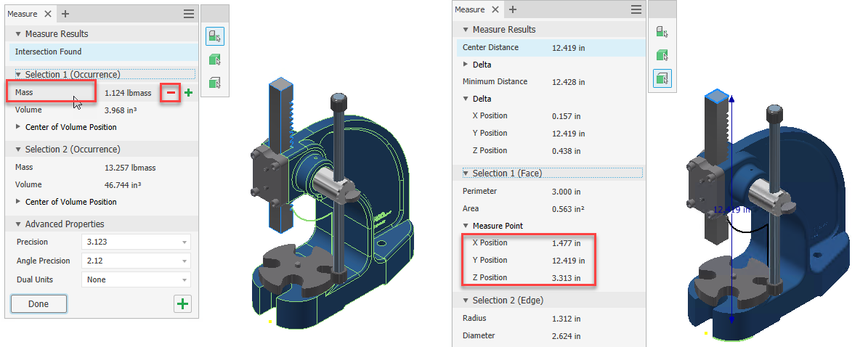This screenshot has height=347, width=868.
Task: Click Perimeter value 3.000 in
Action: click(567, 192)
